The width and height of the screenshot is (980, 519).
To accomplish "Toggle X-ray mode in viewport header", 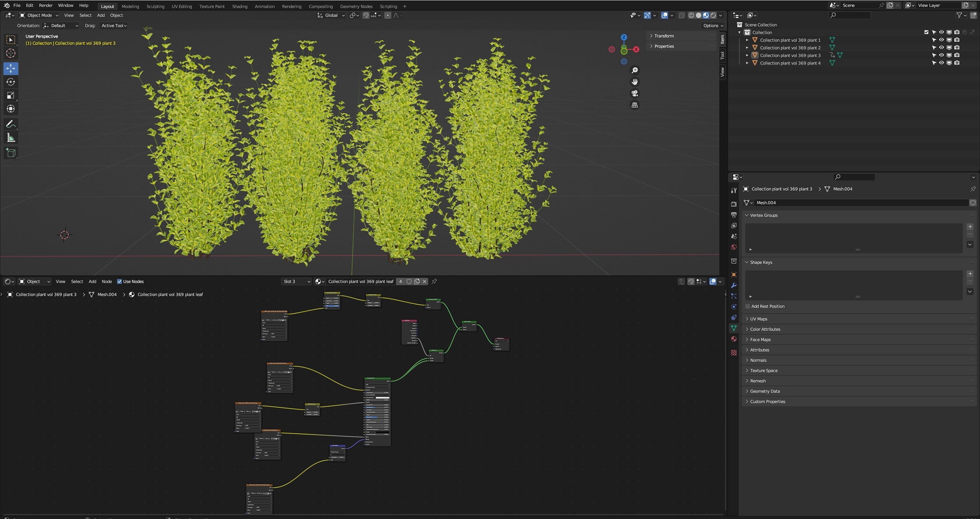I will coord(681,16).
